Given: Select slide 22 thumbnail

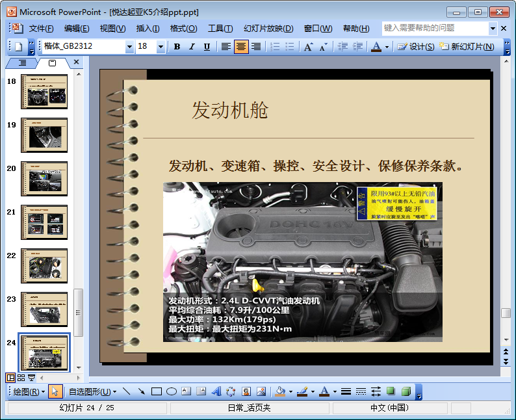Looking at the screenshot, I should (x=44, y=266).
